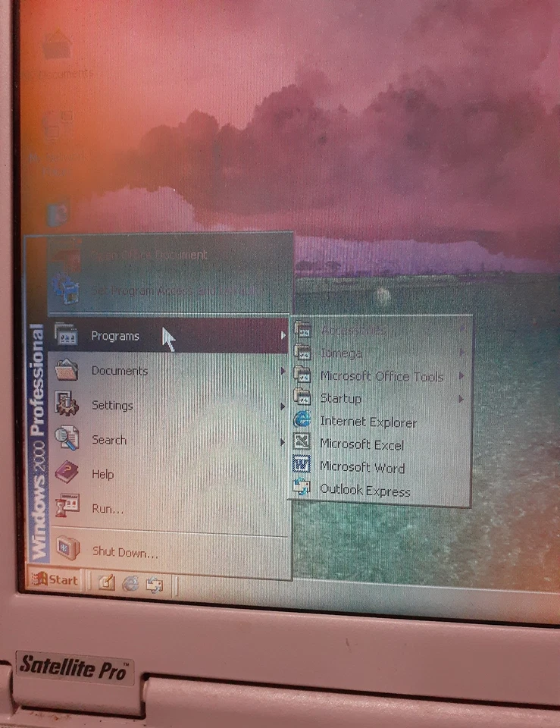Expand the Search submenu arrow
This screenshot has height=728, width=560.
(283, 442)
